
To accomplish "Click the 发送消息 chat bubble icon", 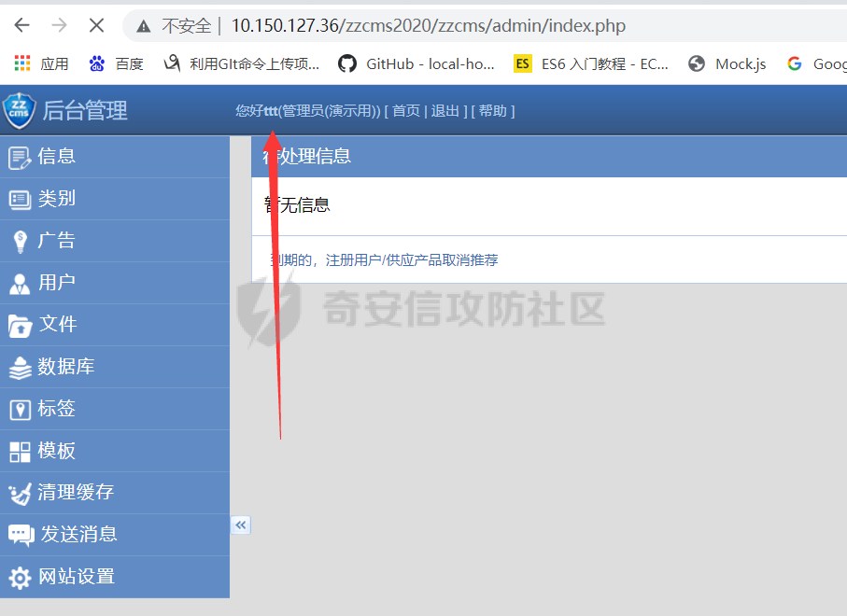I will point(21,536).
